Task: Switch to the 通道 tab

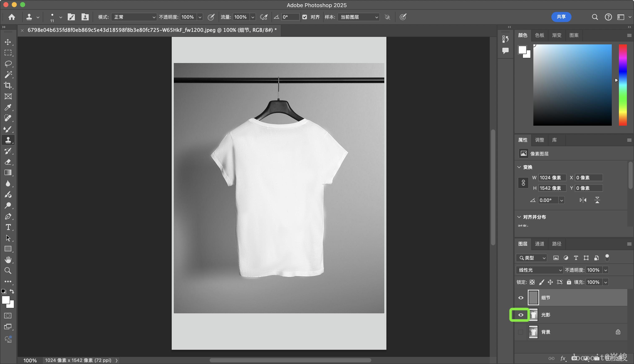Action: click(x=539, y=244)
